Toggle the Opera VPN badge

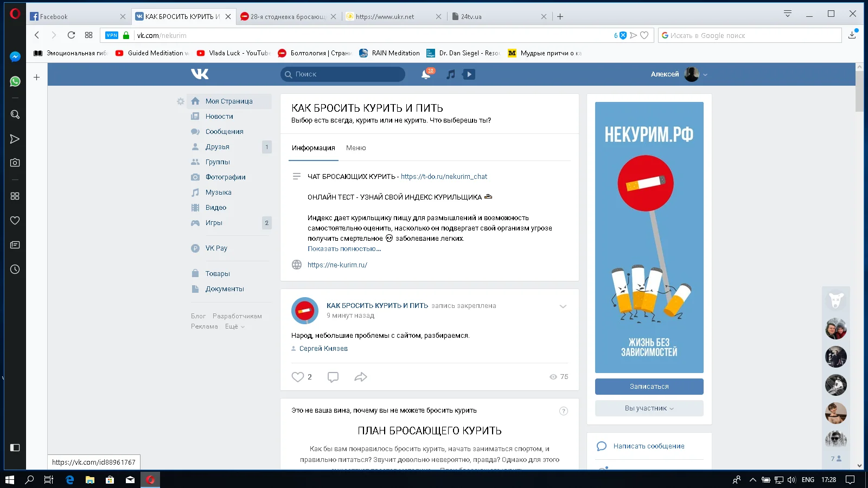tap(112, 35)
